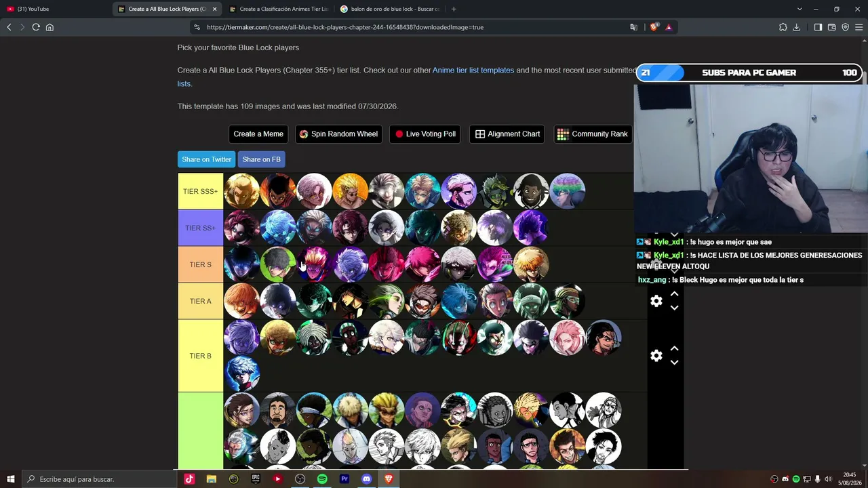Open Adobe Premiere Pro from taskbar
868x488 pixels.
point(344,479)
